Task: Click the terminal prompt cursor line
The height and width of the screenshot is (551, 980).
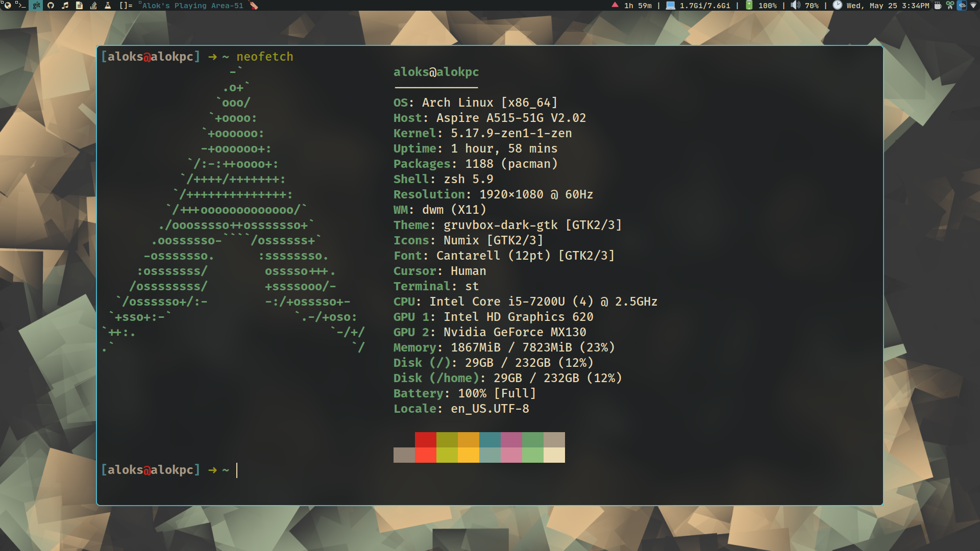Action: pos(237,470)
